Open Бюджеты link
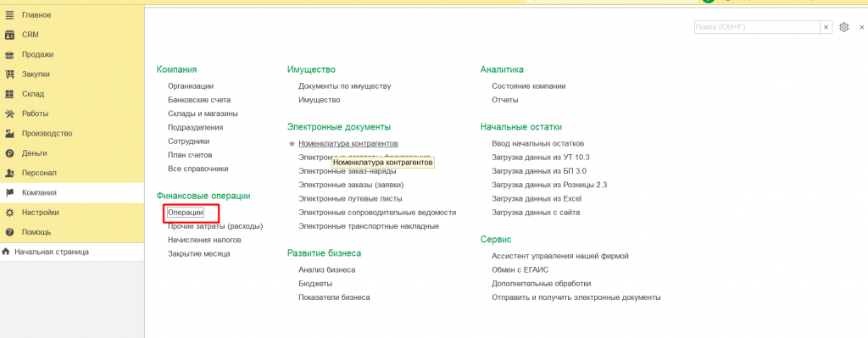Viewport: 868px width, 338px height. pyautogui.click(x=315, y=284)
